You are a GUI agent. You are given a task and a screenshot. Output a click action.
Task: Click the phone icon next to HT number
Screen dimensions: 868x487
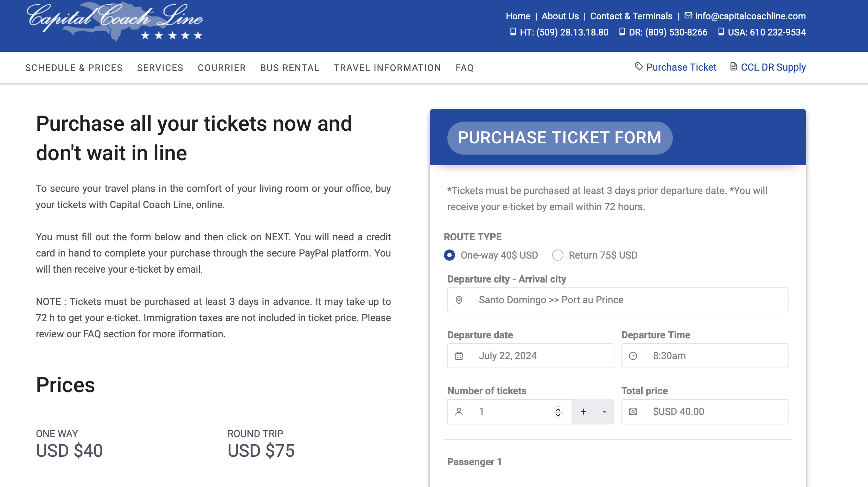click(513, 32)
